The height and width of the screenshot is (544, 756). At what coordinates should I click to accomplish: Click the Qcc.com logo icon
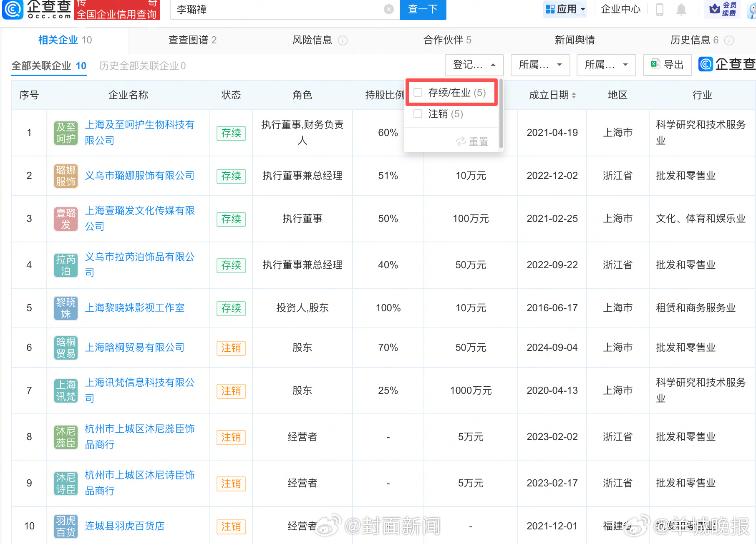tap(13, 9)
